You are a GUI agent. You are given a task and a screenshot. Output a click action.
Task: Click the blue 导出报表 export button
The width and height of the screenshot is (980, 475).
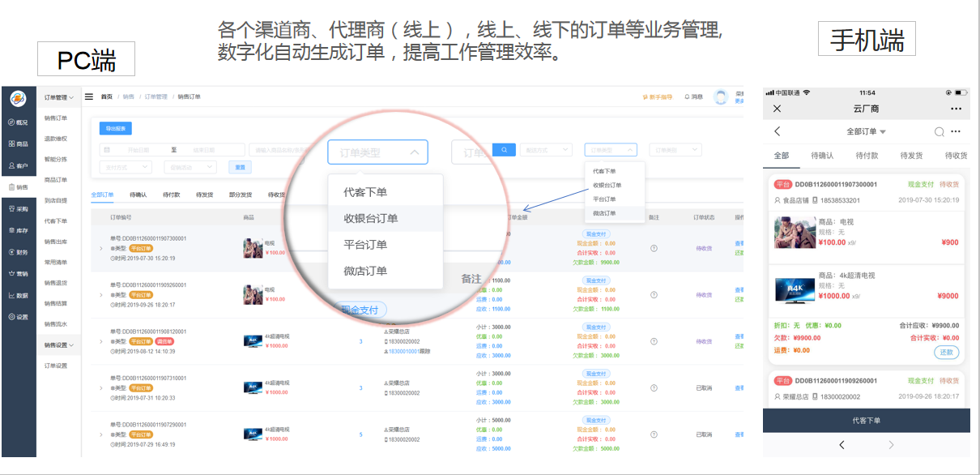115,128
